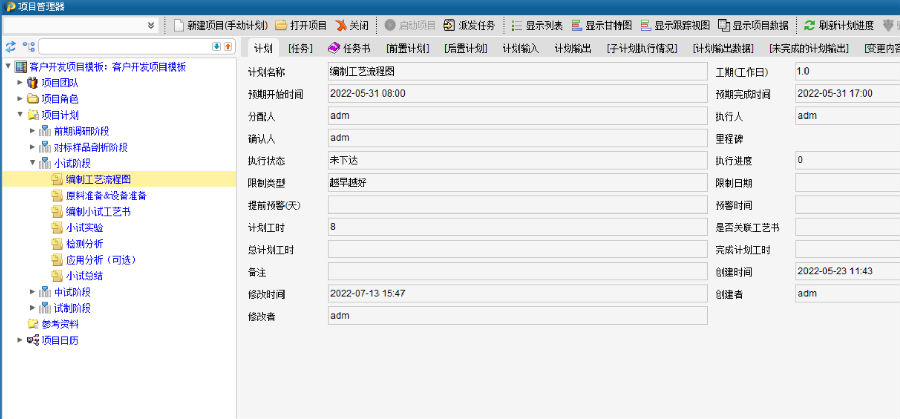Expand the 前期调研阶段 node
The height and width of the screenshot is (419, 900).
pos(32,131)
